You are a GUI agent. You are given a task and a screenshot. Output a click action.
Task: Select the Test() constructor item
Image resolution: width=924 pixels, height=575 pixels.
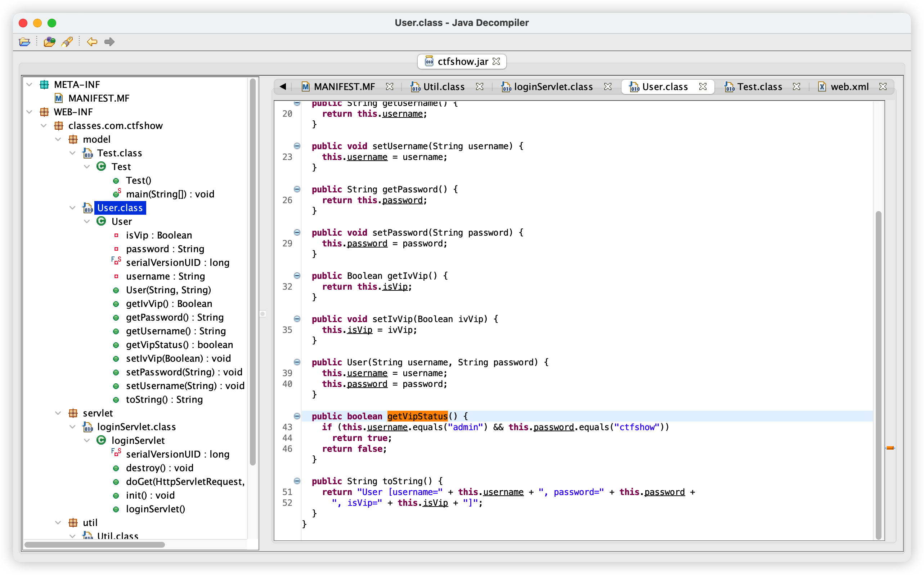click(138, 180)
